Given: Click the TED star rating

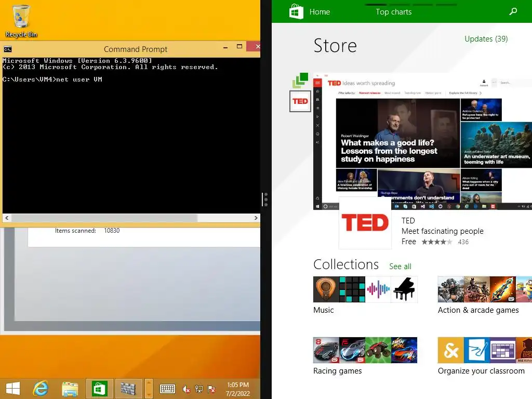Looking at the screenshot, I should 436,242.
